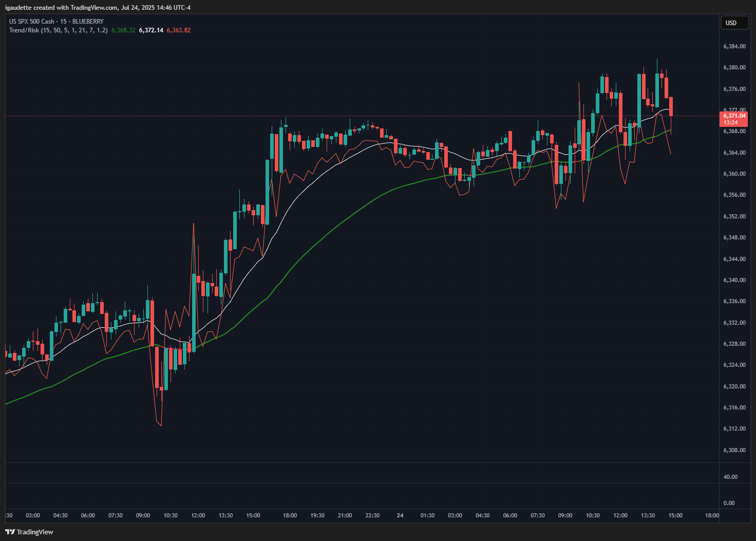Click the 6,324.00 price axis label
The width and height of the screenshot is (756, 541).
pos(734,365)
